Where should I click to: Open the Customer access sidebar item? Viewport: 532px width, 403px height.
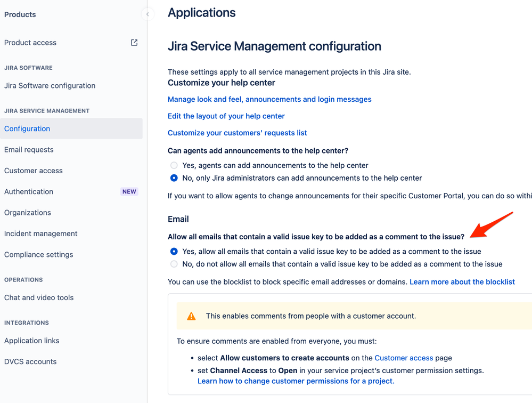coord(34,171)
